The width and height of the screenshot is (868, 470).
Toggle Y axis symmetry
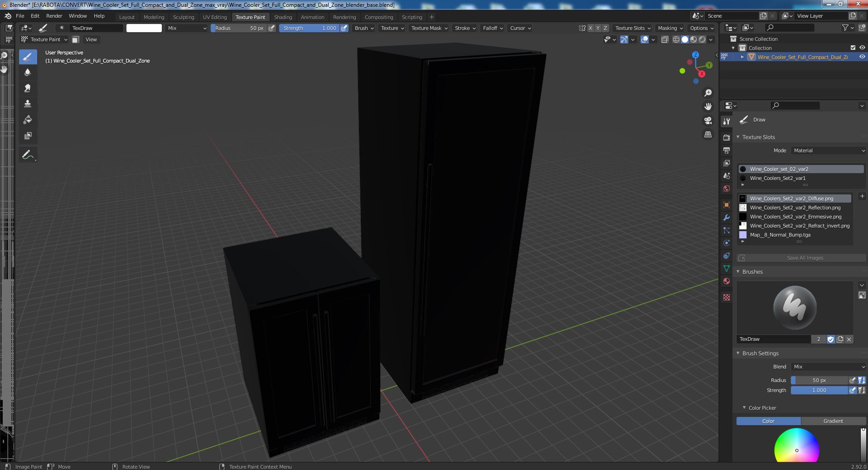coord(597,28)
